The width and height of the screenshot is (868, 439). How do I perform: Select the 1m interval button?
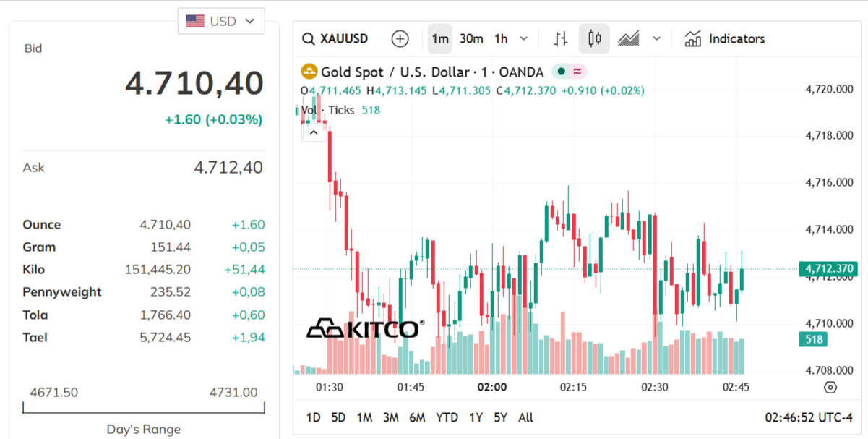439,38
